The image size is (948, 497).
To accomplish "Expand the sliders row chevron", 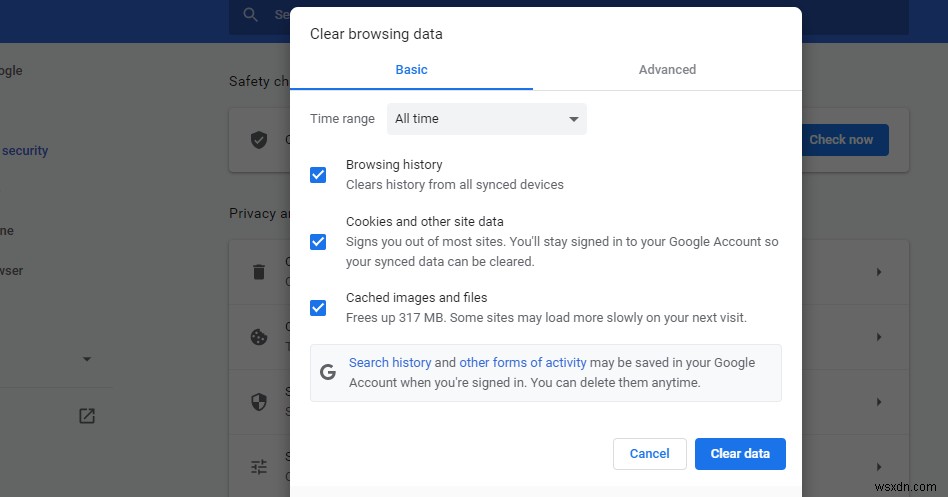I will (x=879, y=466).
